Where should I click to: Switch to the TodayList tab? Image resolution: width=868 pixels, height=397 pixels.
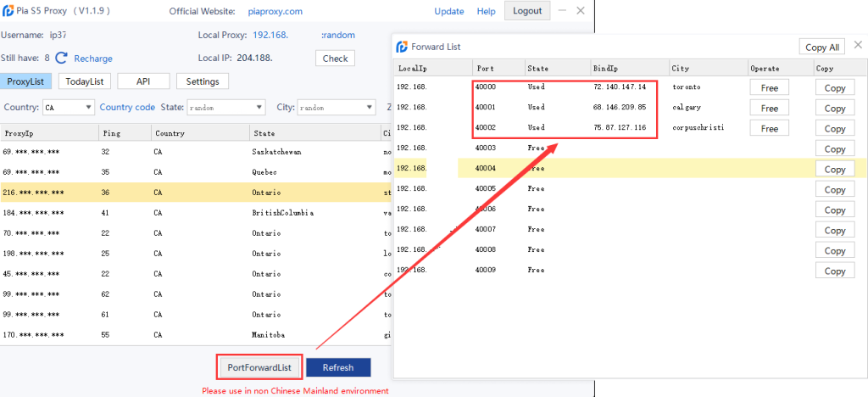[85, 81]
